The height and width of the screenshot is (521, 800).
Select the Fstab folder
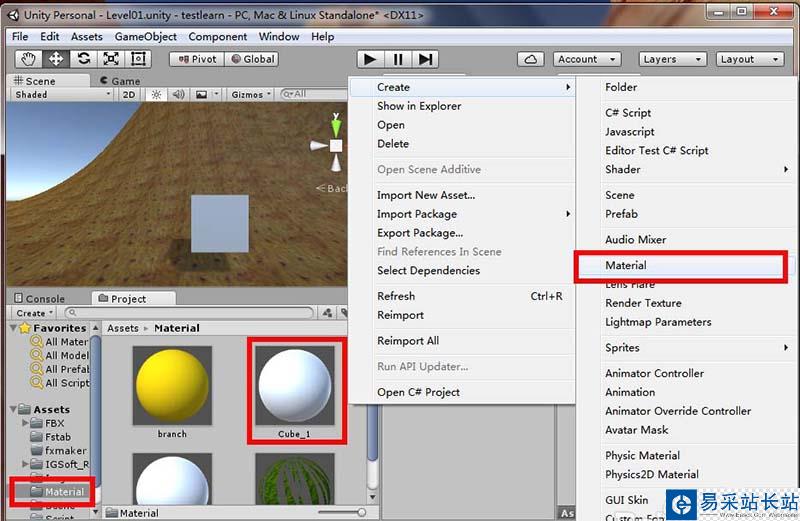click(51, 437)
